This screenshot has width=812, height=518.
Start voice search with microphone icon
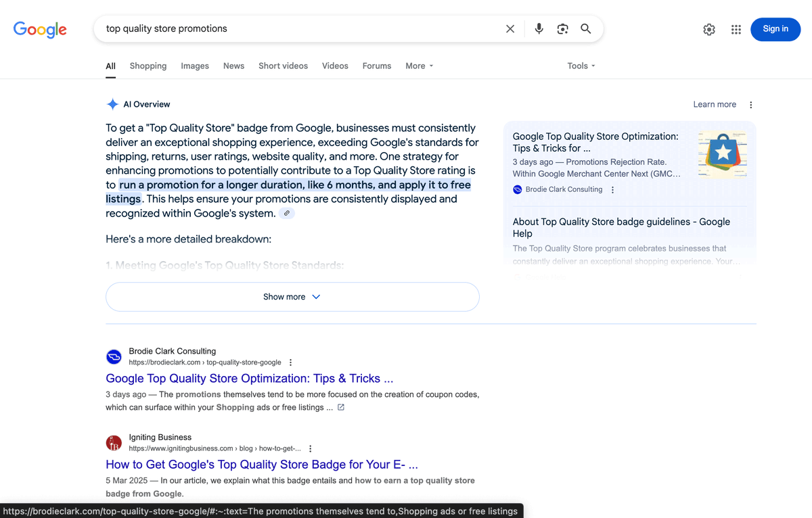tap(539, 29)
